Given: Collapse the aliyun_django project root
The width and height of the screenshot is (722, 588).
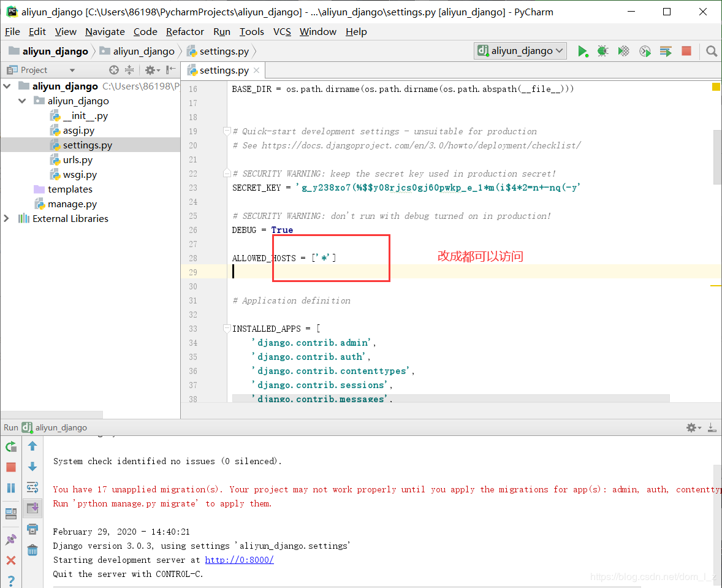Looking at the screenshot, I should point(7,86).
